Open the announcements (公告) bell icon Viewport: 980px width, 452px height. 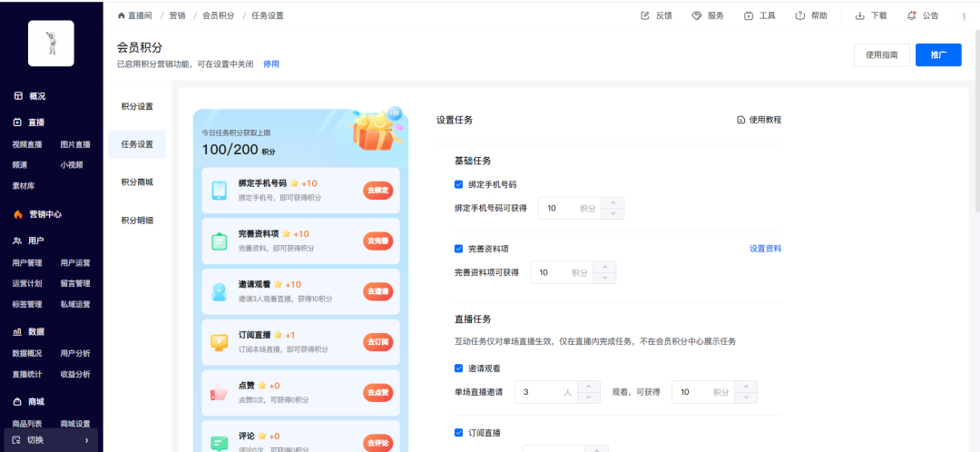(x=912, y=15)
